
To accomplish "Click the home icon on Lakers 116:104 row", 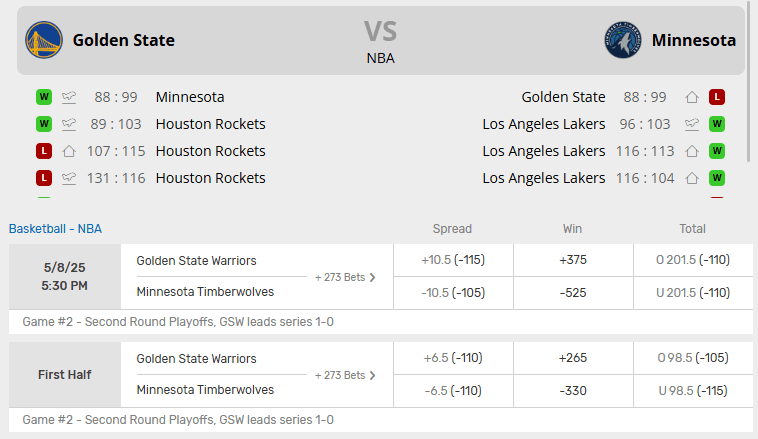I will click(692, 178).
